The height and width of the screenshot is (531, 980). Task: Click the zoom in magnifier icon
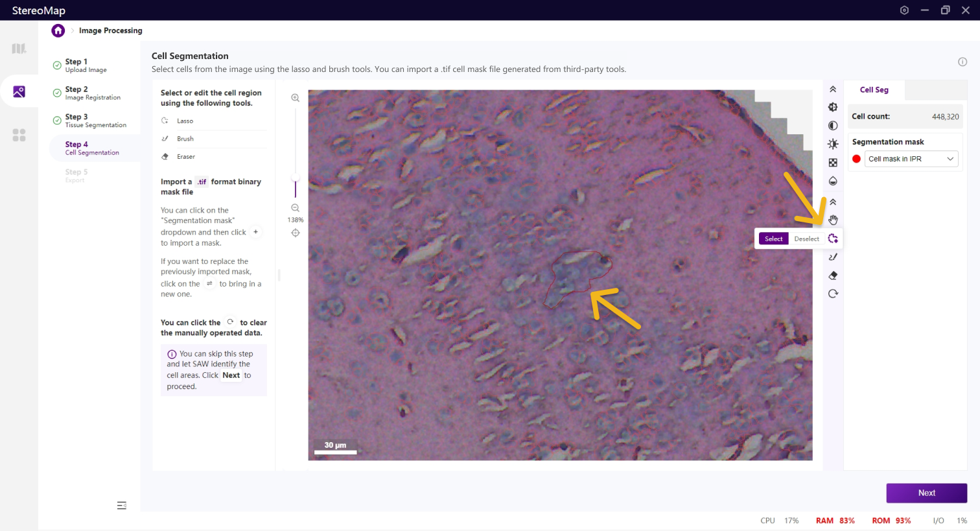click(x=296, y=98)
